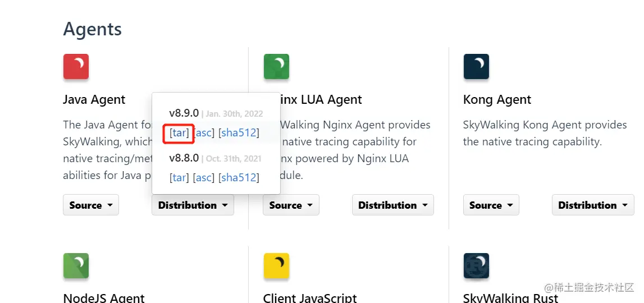Open the v8.8.0 sha512 checksum link

click(x=239, y=177)
